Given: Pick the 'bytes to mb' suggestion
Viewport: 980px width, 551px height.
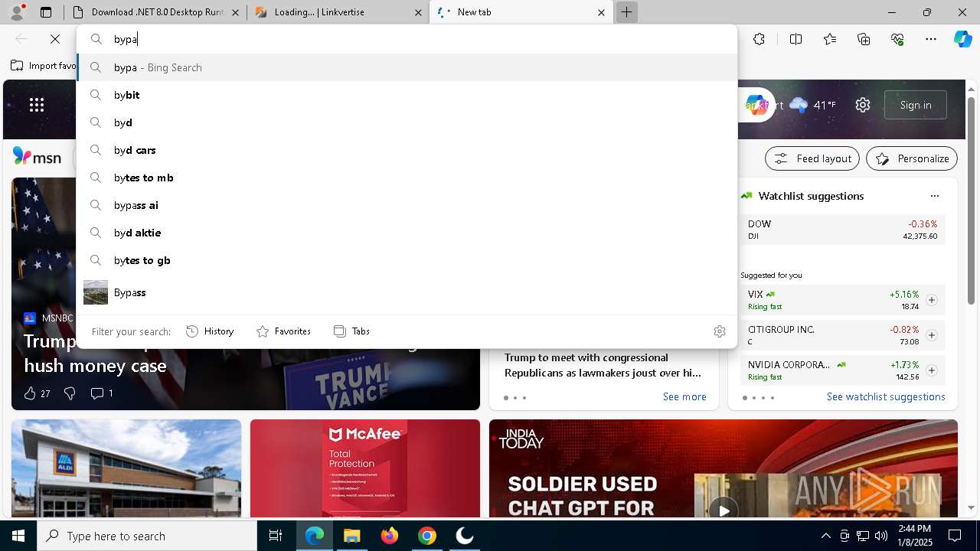Looking at the screenshot, I should tap(407, 178).
